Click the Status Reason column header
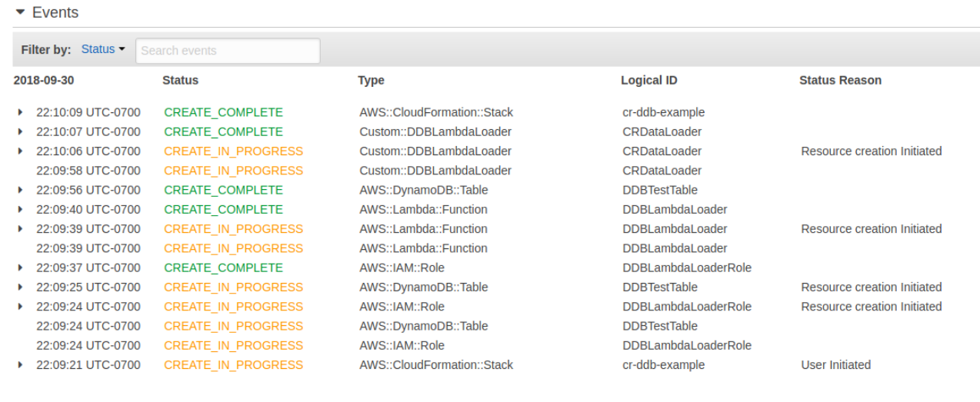 [x=840, y=80]
